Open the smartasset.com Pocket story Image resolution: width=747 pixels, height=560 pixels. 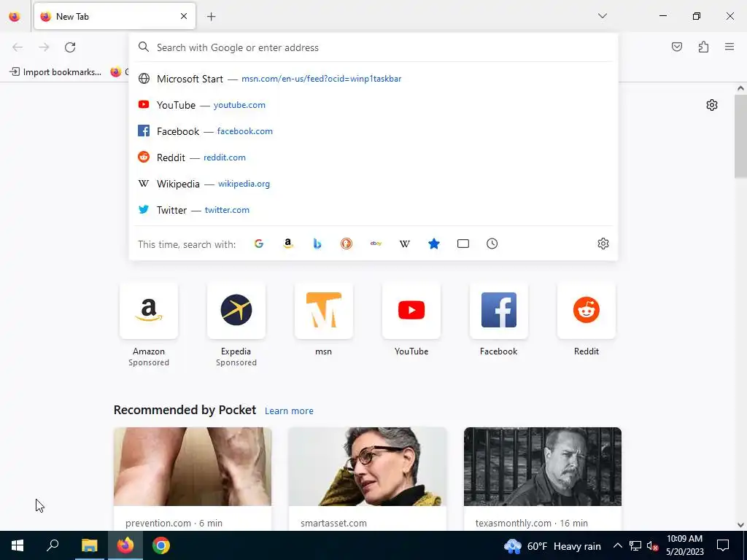tap(368, 479)
